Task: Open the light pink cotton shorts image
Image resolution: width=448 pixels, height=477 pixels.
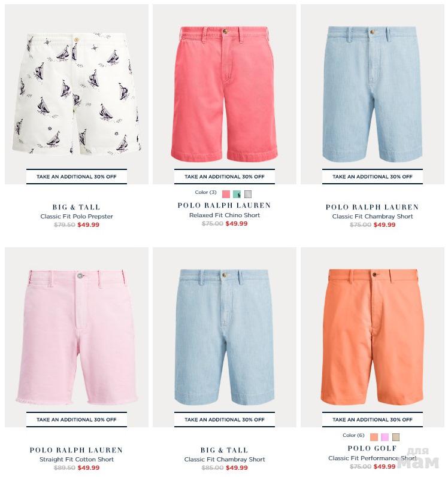Action: 77,337
